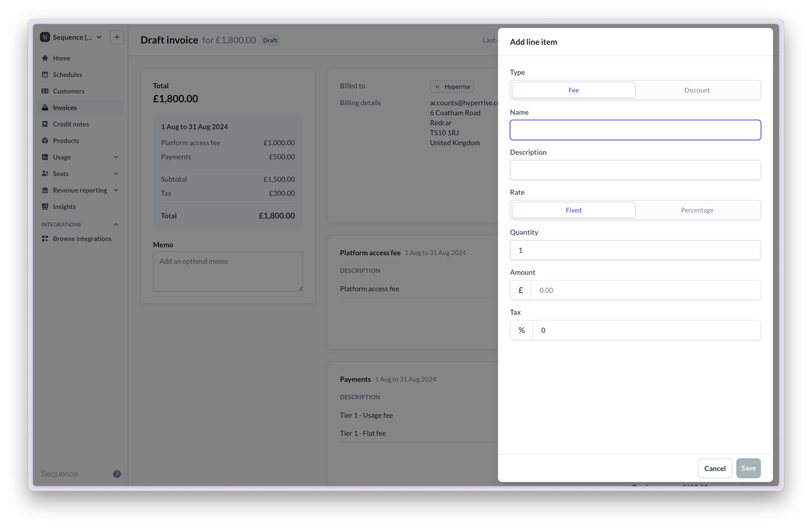Click the Credit notes icon
812x528 pixels.
pyautogui.click(x=45, y=124)
